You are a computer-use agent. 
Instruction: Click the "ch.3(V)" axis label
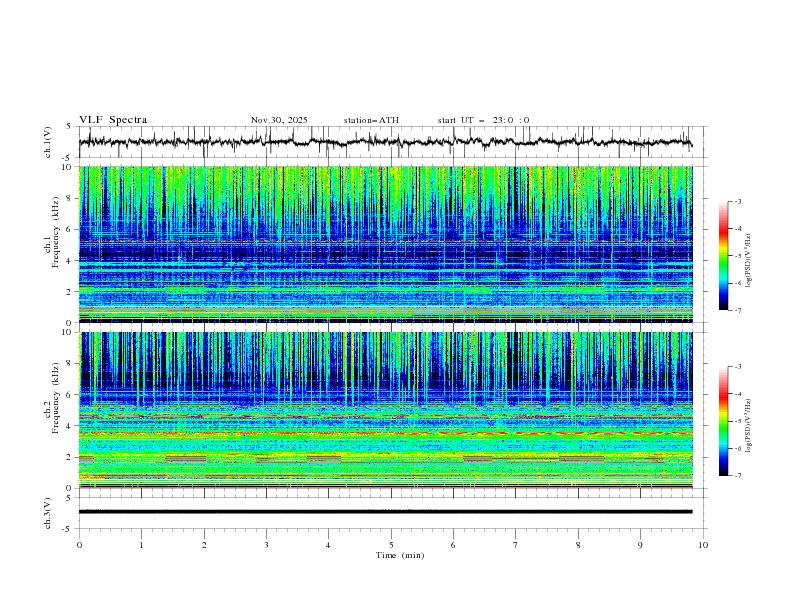[47, 513]
